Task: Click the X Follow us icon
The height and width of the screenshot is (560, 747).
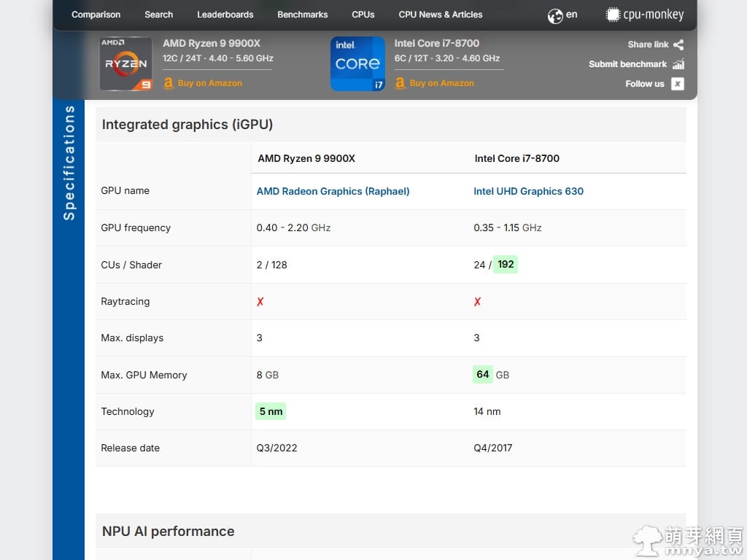Action: click(x=678, y=84)
